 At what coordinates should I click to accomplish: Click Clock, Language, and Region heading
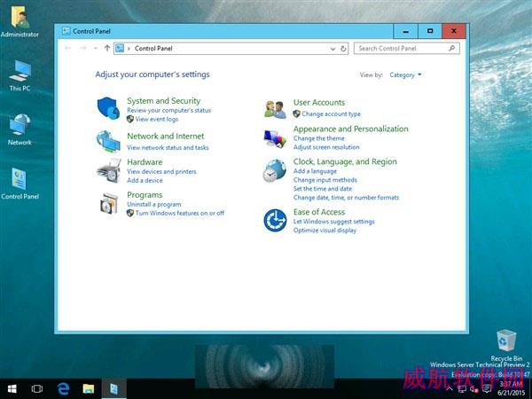pos(345,161)
